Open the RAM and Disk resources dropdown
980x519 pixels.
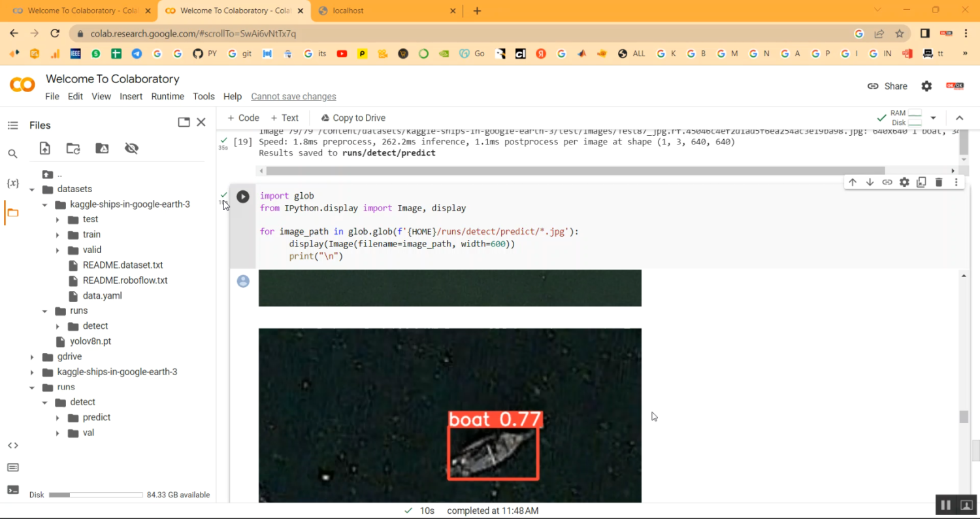tap(933, 118)
